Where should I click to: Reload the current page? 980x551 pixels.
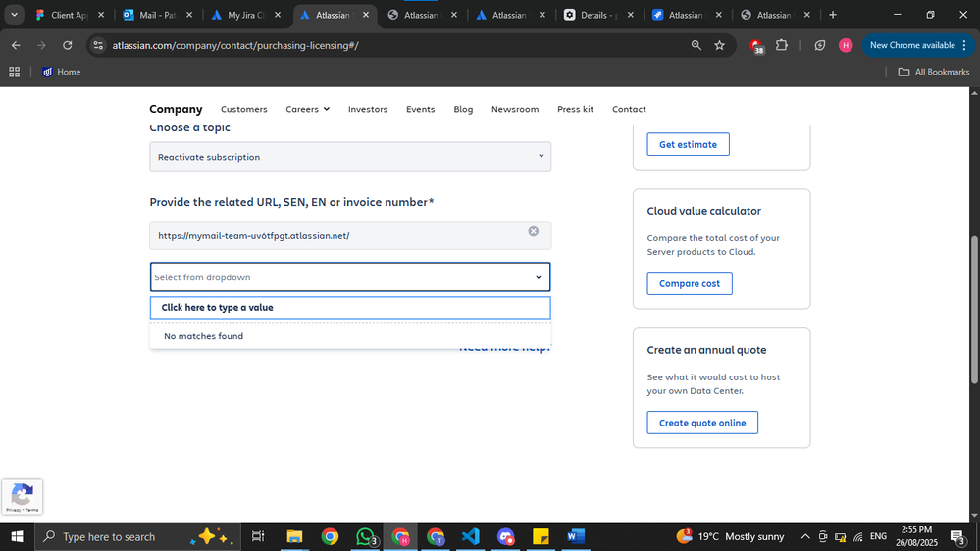tap(68, 45)
